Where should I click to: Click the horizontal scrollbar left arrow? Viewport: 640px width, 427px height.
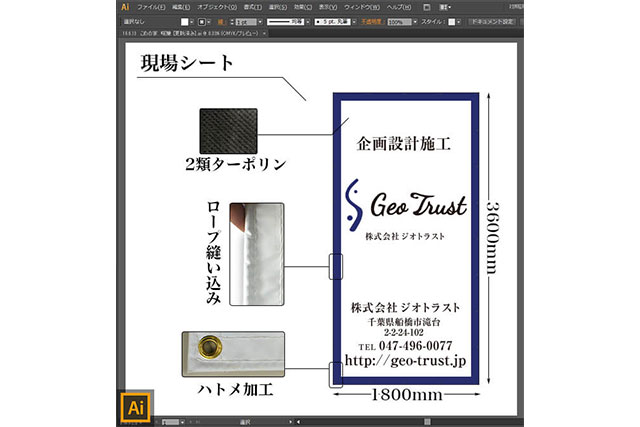298,422
